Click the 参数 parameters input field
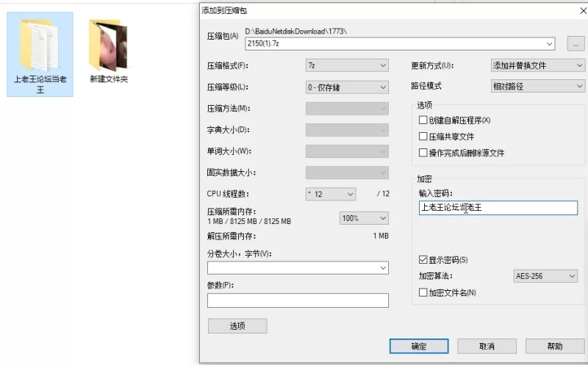 (x=298, y=300)
